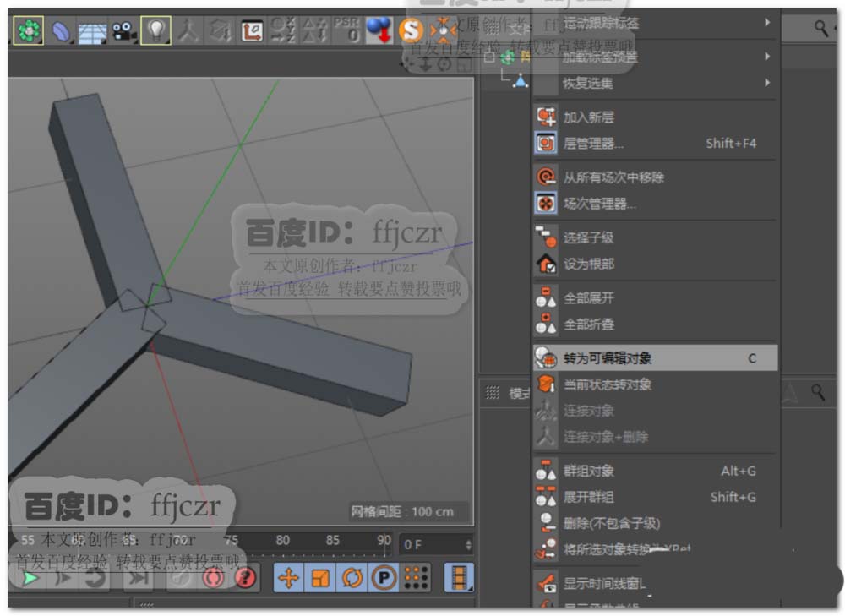Play the animation forward
The image size is (845, 616).
point(30,578)
